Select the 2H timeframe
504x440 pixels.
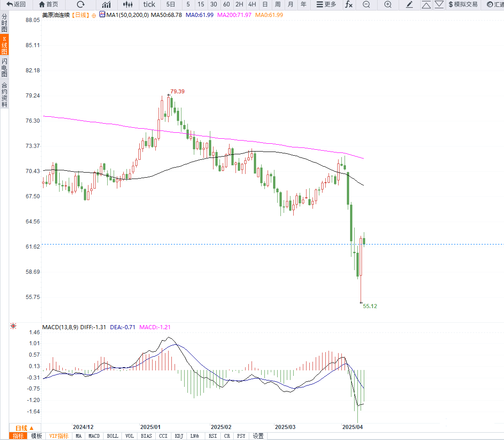pos(239,5)
